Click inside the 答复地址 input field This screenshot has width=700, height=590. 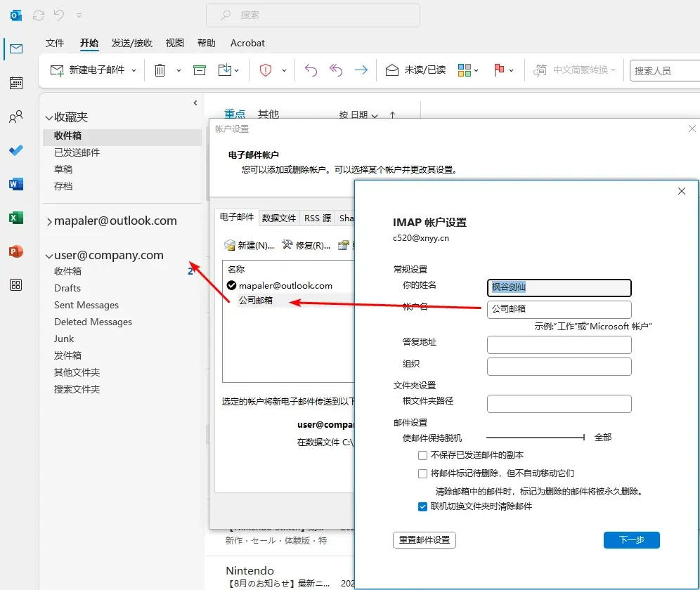(559, 344)
